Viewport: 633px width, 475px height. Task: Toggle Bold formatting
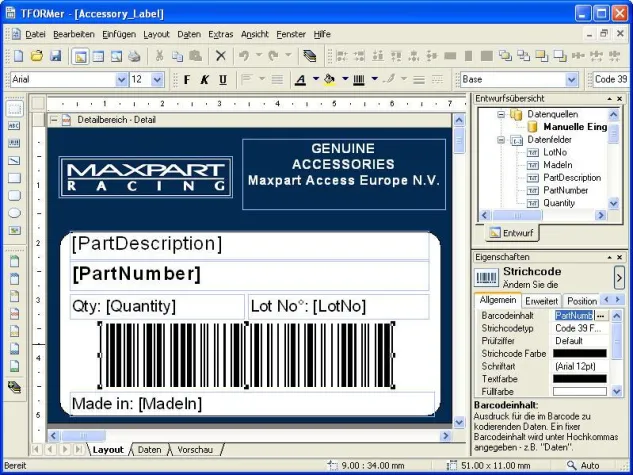tap(186, 79)
